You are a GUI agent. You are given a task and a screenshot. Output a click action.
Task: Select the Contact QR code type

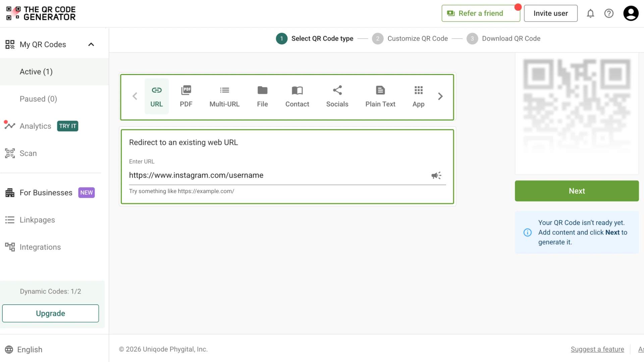coord(297,97)
